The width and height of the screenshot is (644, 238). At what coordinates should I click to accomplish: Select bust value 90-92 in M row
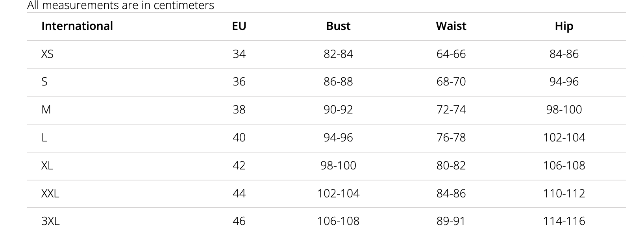click(338, 110)
